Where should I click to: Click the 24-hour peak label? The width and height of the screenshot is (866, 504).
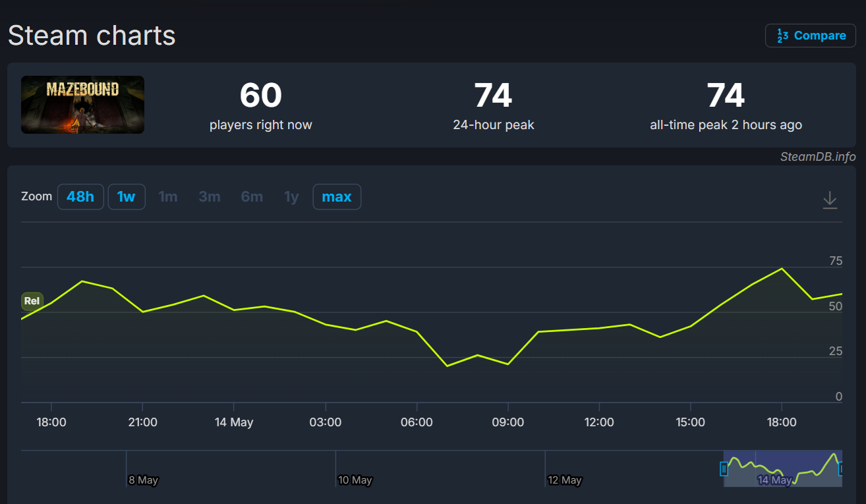coord(494,125)
